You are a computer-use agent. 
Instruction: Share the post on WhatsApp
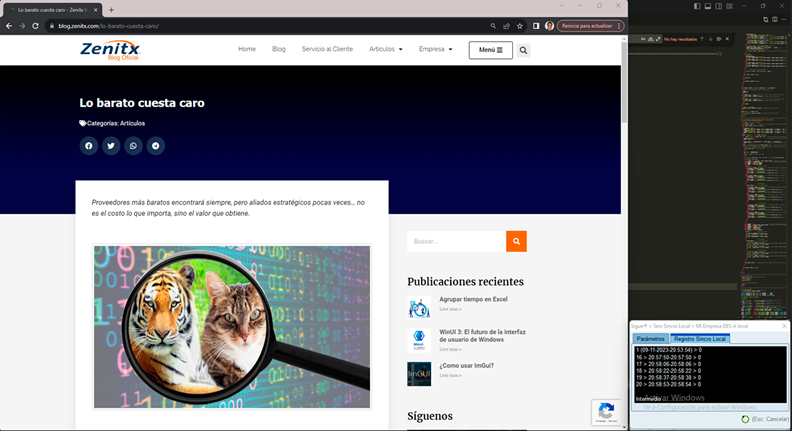pos(133,146)
